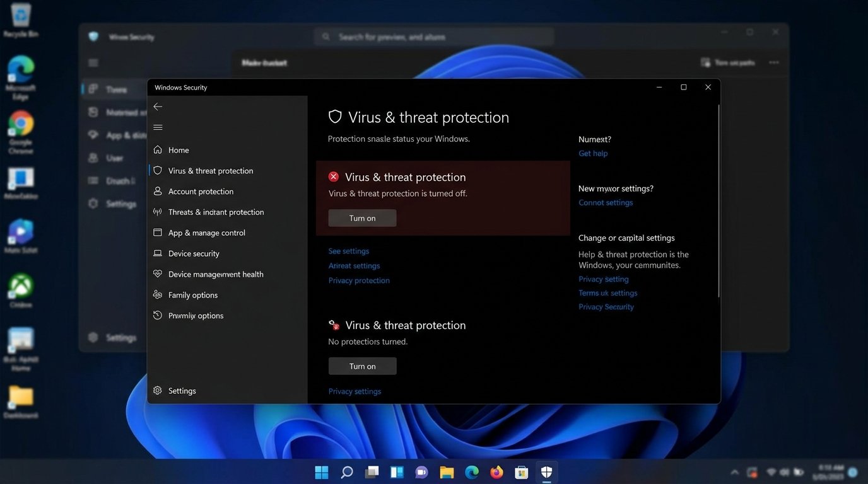This screenshot has width=868, height=484.
Task: Open the Privacy Security link
Action: (606, 307)
